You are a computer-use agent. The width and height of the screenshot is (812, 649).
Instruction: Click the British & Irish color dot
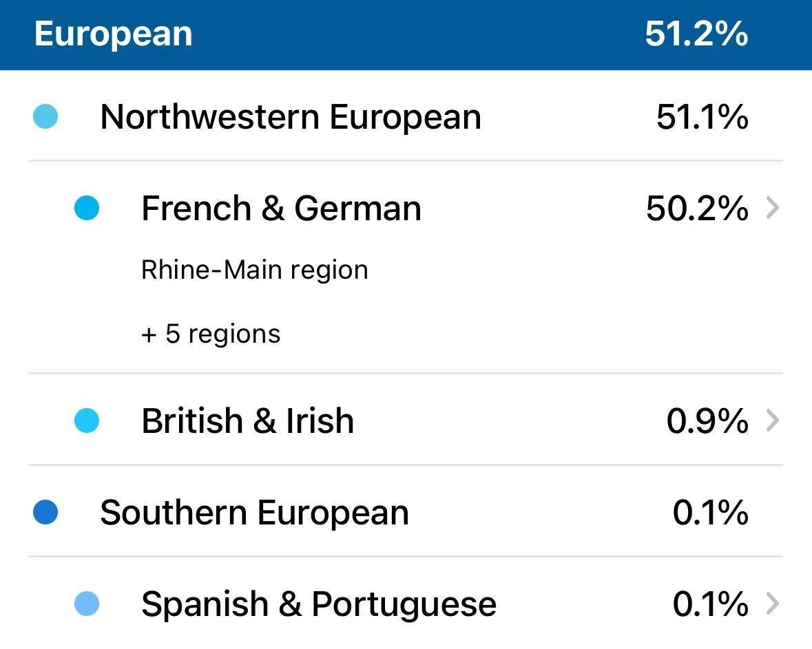click(x=87, y=421)
